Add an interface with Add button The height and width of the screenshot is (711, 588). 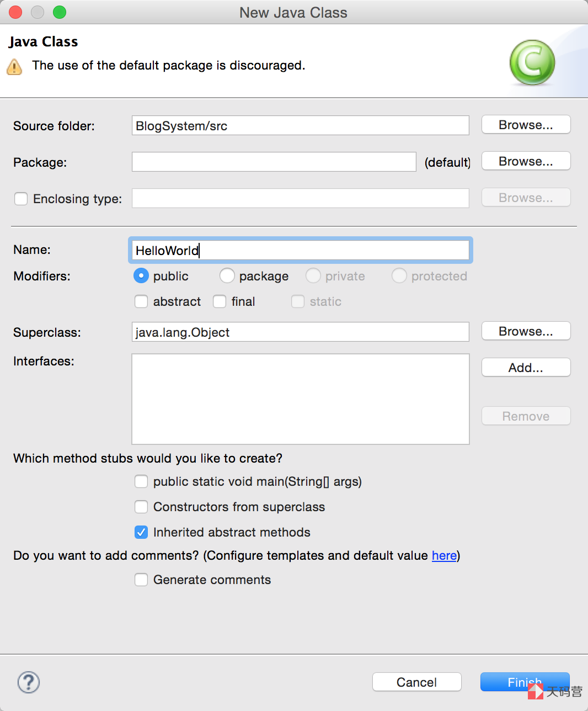(526, 368)
